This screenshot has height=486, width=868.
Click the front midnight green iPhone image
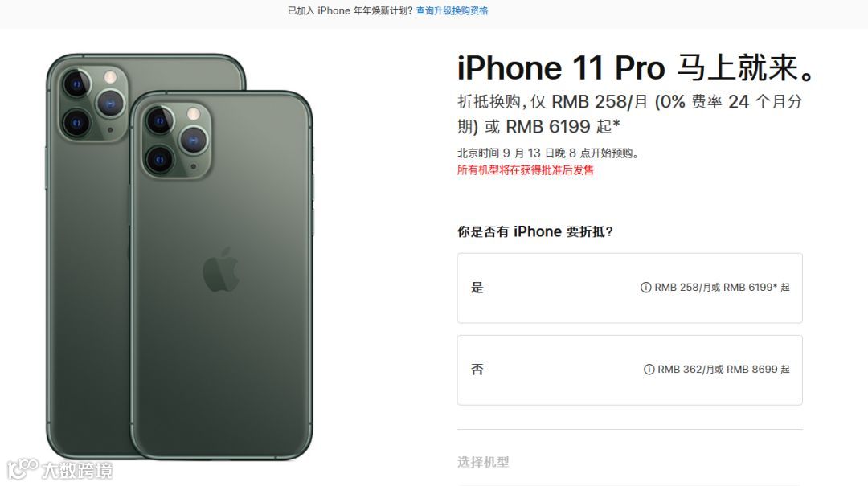[x=222, y=275]
